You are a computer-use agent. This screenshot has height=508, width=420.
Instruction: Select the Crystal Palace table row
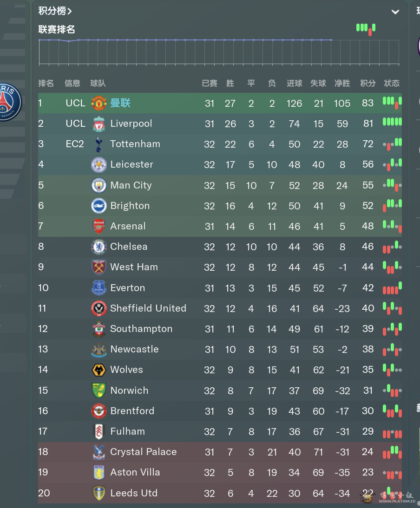point(220,452)
